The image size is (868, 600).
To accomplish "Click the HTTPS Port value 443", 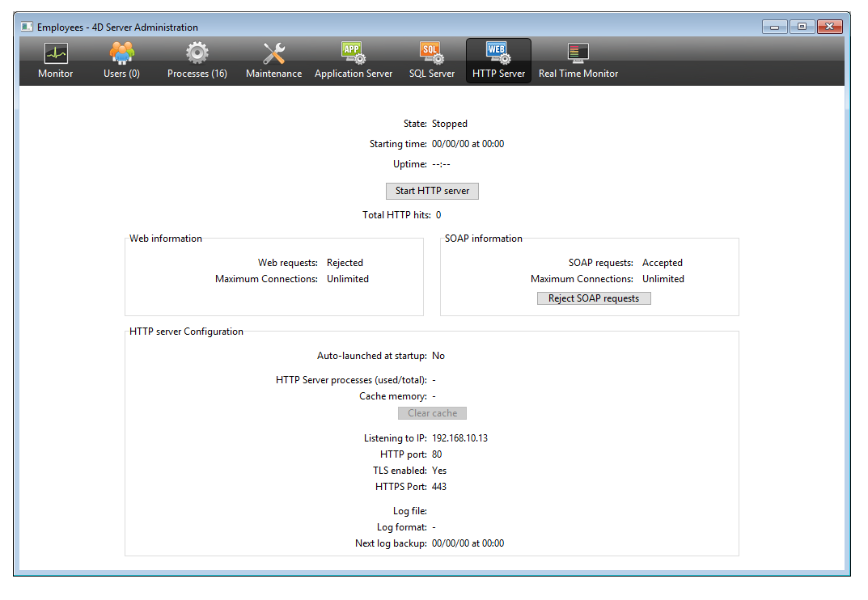I will pyautogui.click(x=439, y=487).
